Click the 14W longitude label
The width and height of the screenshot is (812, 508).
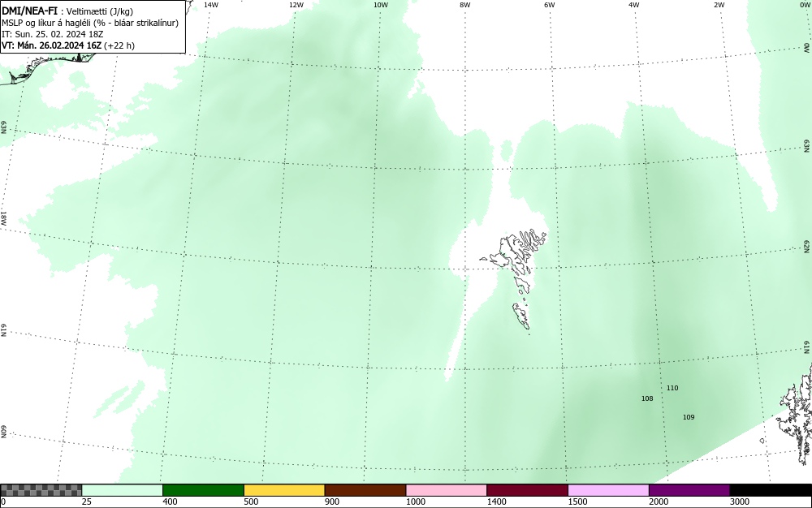211,5
